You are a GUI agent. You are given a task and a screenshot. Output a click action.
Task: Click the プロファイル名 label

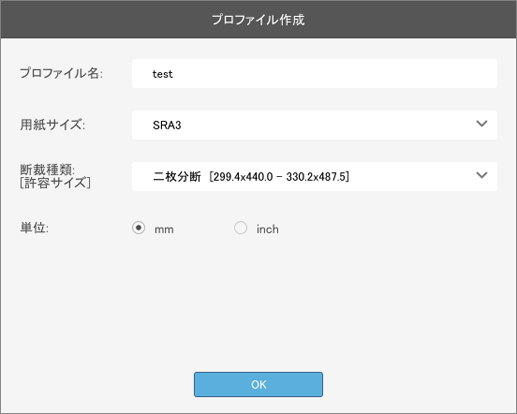tap(61, 73)
